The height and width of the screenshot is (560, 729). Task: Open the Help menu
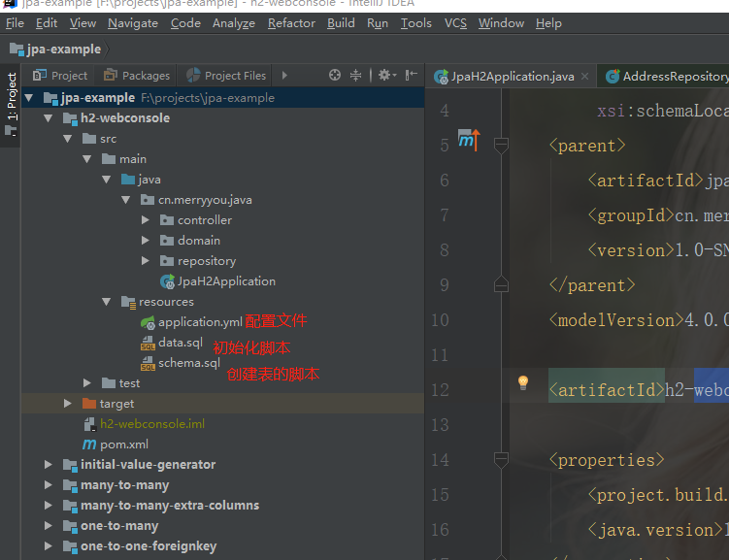pyautogui.click(x=548, y=23)
